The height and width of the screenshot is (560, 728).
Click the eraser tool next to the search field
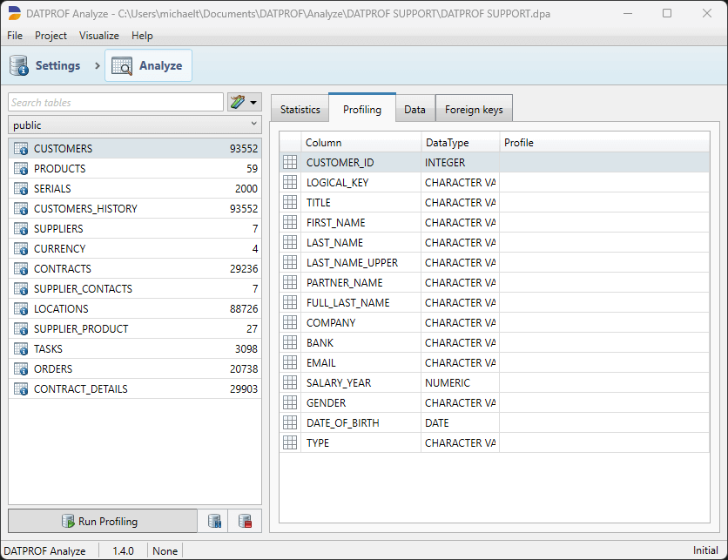tap(235, 102)
